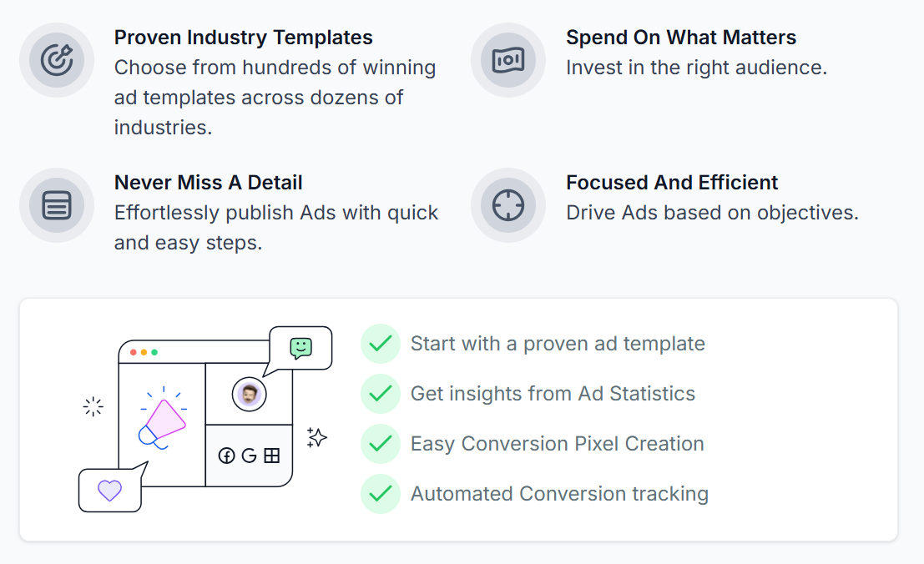924x564 pixels.
Task: Click the Spend On What Matters heading
Action: 681,38
